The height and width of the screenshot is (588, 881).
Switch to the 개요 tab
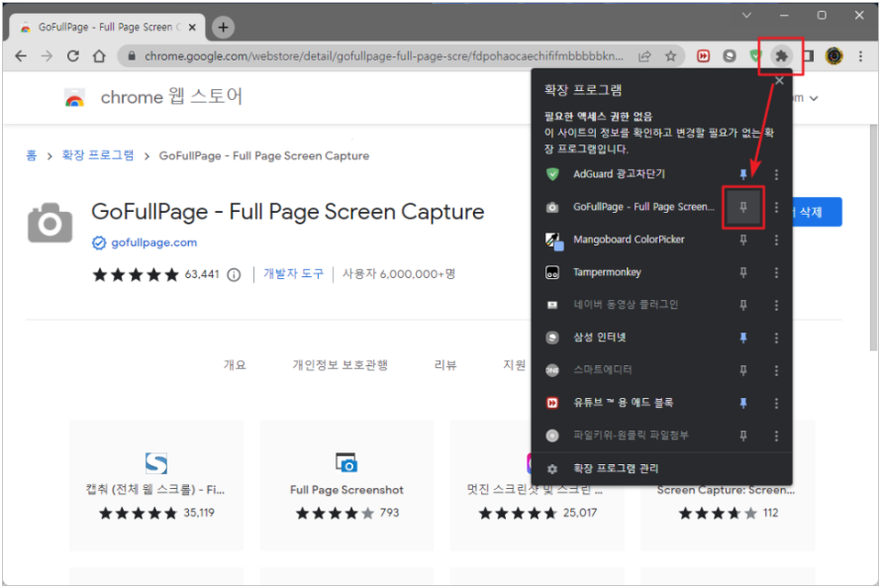pyautogui.click(x=235, y=365)
